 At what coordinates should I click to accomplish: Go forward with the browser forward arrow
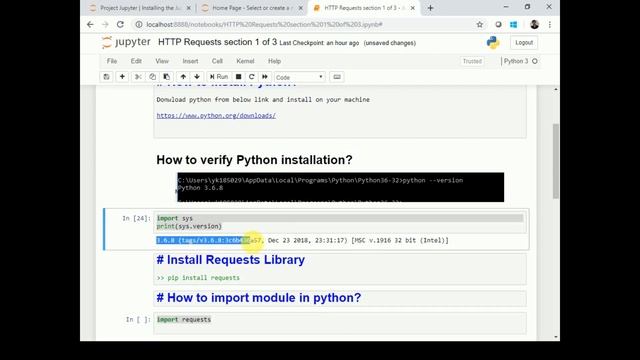105,24
